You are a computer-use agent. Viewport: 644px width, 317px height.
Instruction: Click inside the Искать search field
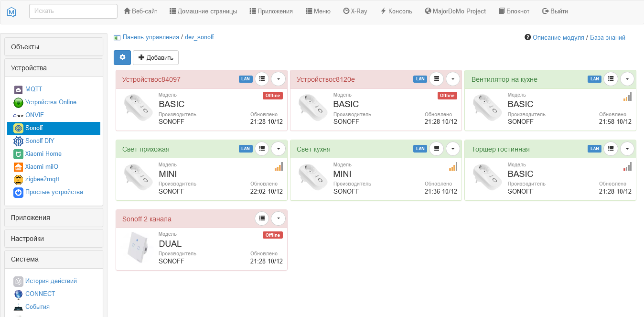(x=73, y=11)
